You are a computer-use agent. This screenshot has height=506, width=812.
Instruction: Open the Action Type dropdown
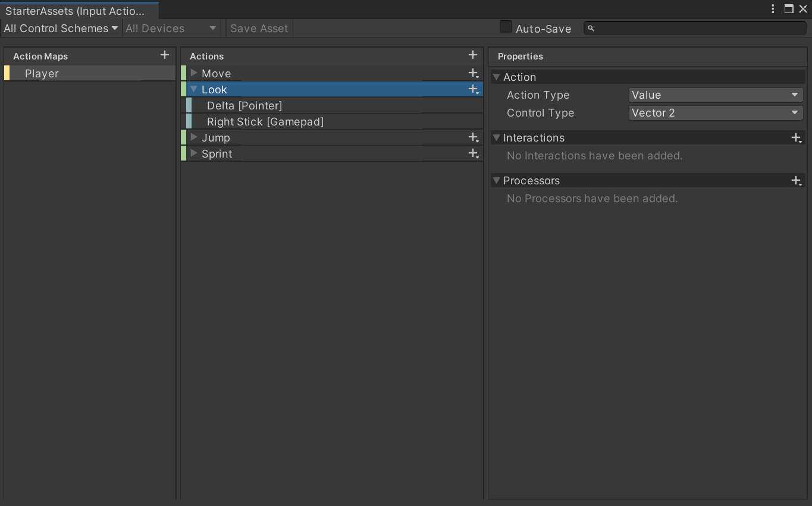tap(716, 95)
